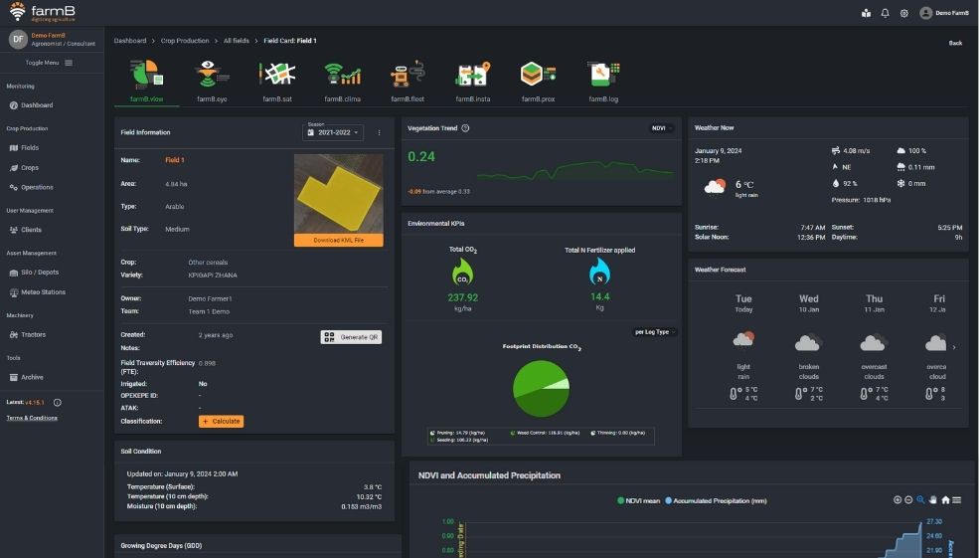Open the NDVI chart hamburger menu
The width and height of the screenshot is (980, 558).
957,500
